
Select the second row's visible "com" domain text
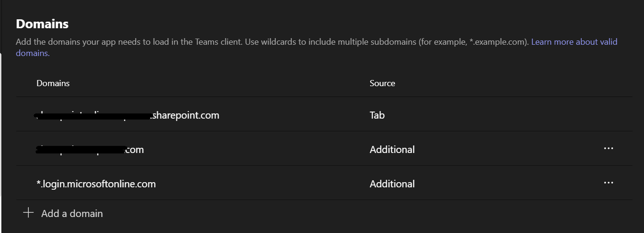[x=134, y=150]
